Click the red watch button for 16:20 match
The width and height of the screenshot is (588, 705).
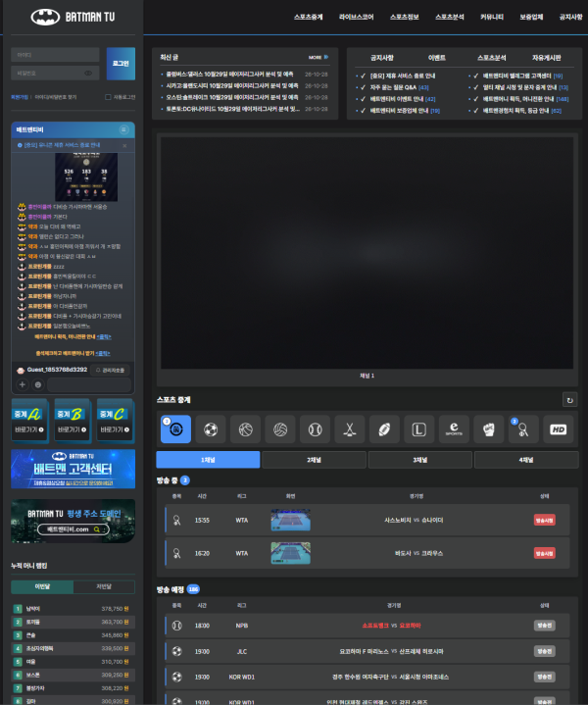(x=545, y=553)
